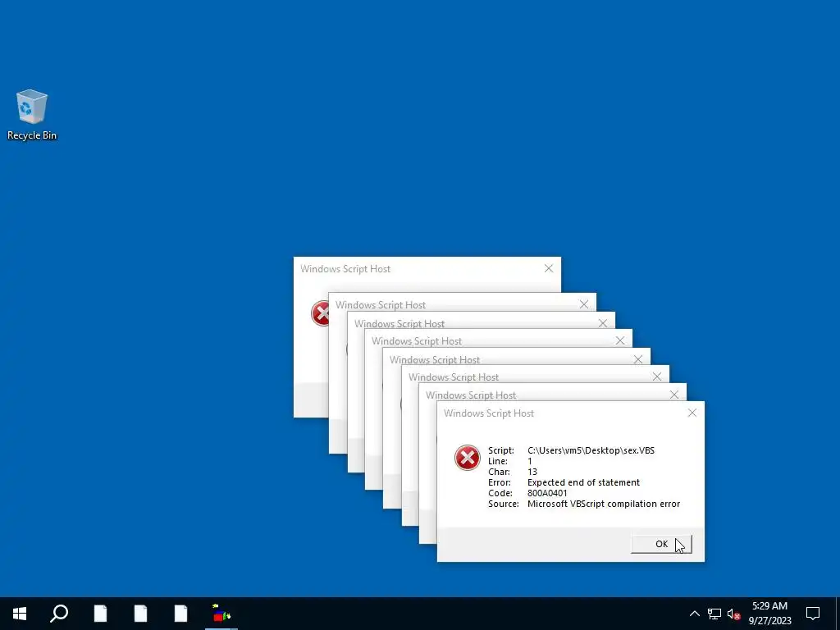
Task: Select the active colorful script app taskbar icon
Action: click(x=221, y=614)
